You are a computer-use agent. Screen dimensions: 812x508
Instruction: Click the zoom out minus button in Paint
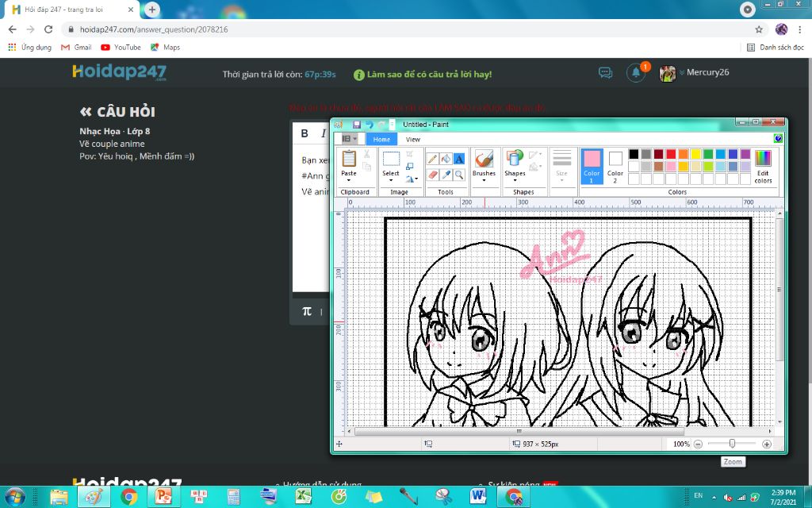pyautogui.click(x=698, y=444)
